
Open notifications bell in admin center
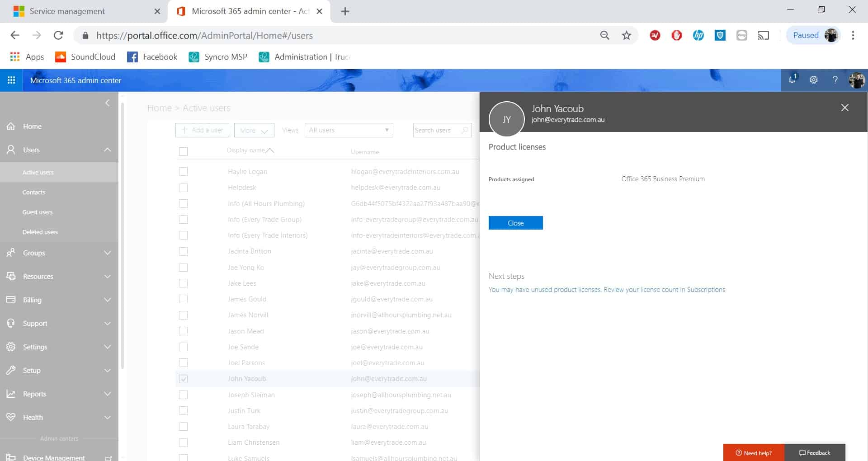(x=793, y=80)
